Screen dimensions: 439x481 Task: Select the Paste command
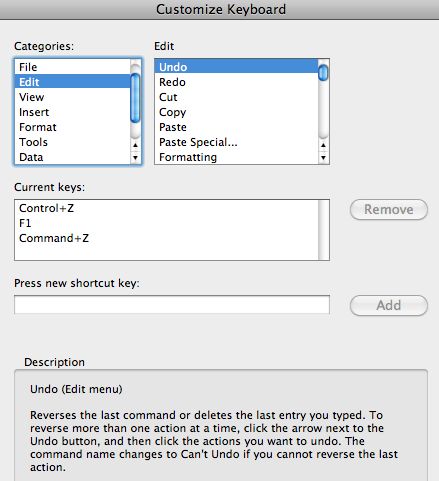click(236, 127)
